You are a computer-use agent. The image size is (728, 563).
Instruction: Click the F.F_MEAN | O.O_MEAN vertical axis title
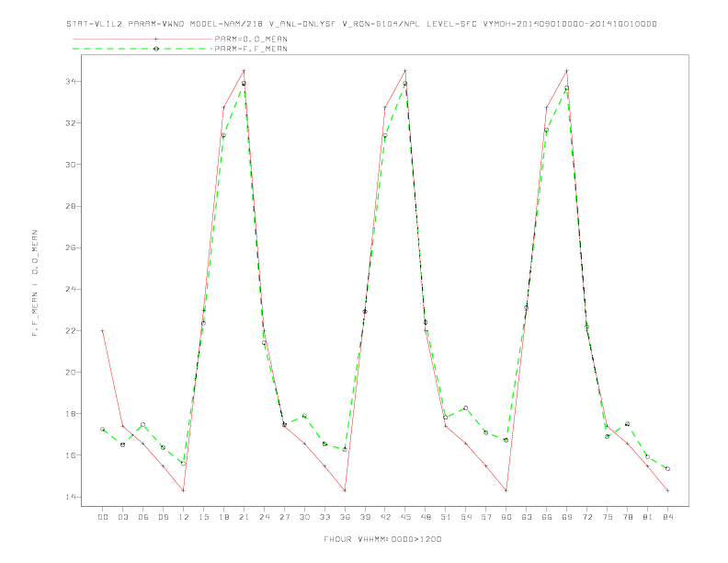(x=35, y=283)
